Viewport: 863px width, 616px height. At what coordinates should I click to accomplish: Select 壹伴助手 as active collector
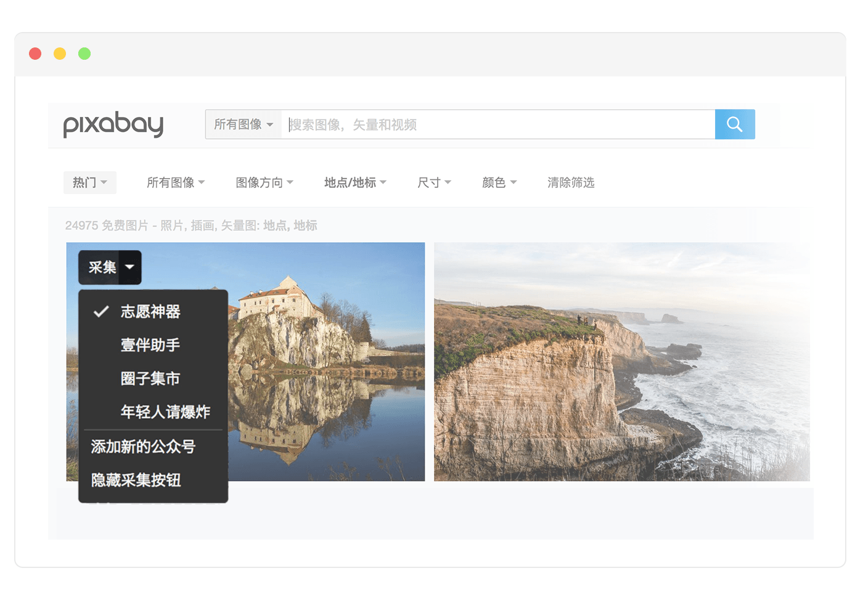tap(150, 345)
